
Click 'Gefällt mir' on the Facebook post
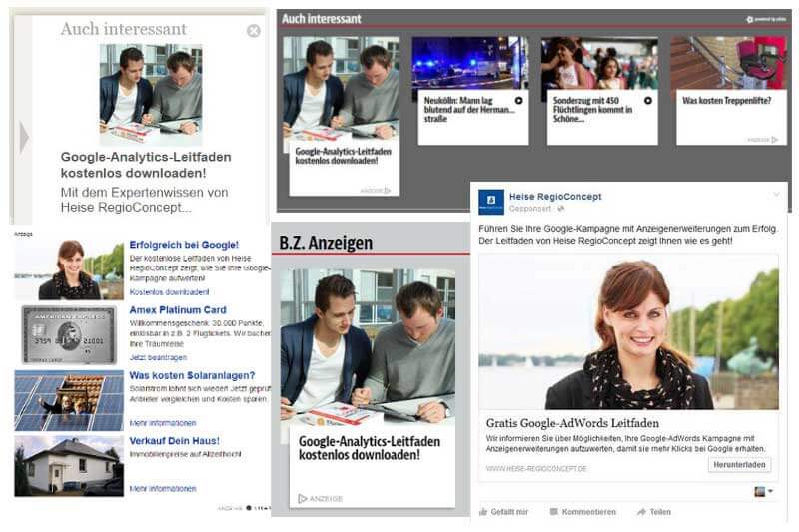[504, 512]
